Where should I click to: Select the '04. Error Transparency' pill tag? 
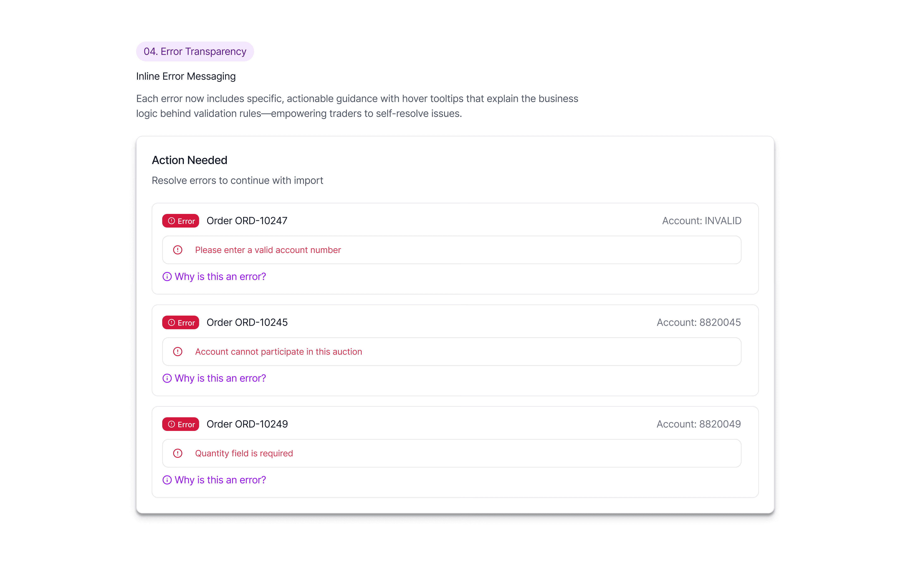coord(195,51)
